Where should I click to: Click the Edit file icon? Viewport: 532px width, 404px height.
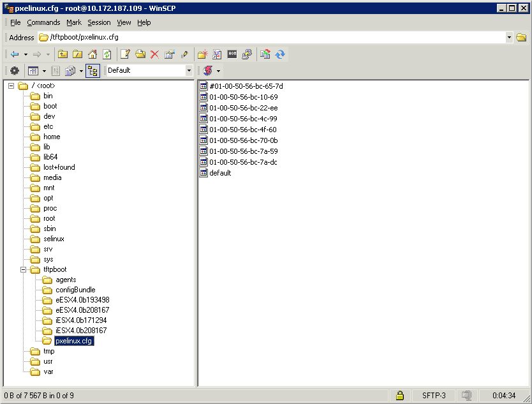point(125,54)
